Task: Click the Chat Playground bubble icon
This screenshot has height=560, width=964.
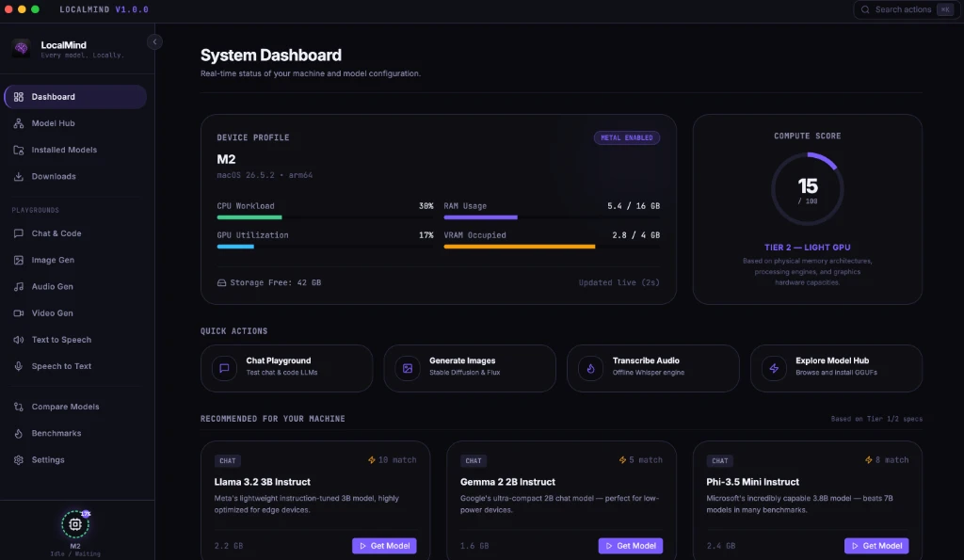Action: pos(224,368)
